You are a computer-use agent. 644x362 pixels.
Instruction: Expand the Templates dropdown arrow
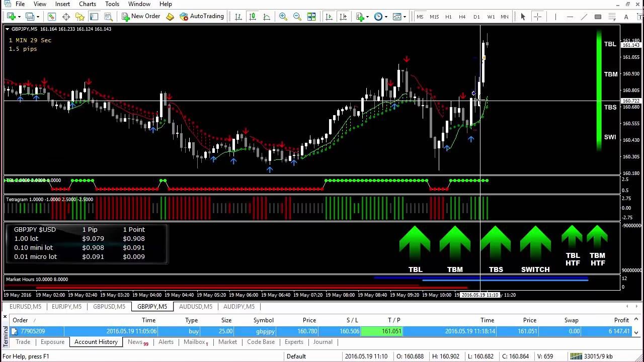click(405, 17)
